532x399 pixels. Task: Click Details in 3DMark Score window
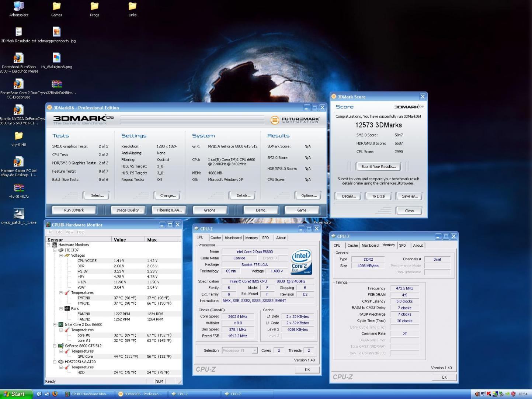pos(349,196)
